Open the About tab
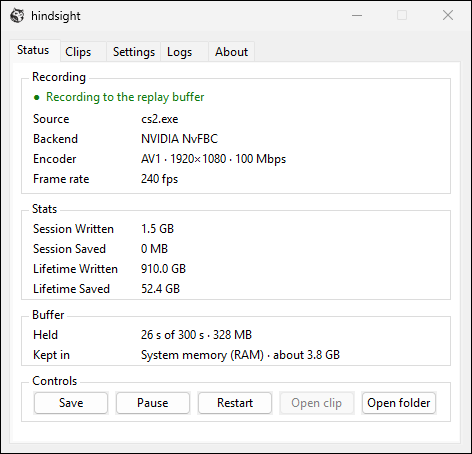 click(x=231, y=52)
